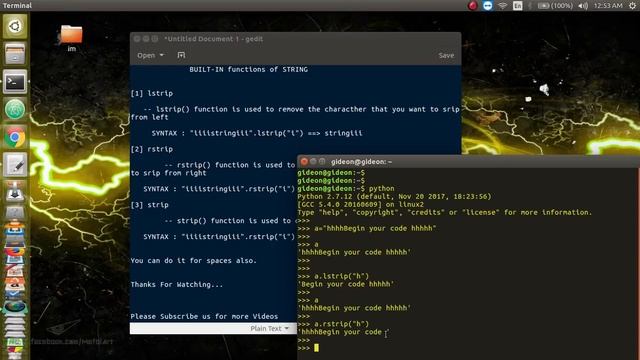
Task: Click Save in the gedit header
Action: coord(446,56)
